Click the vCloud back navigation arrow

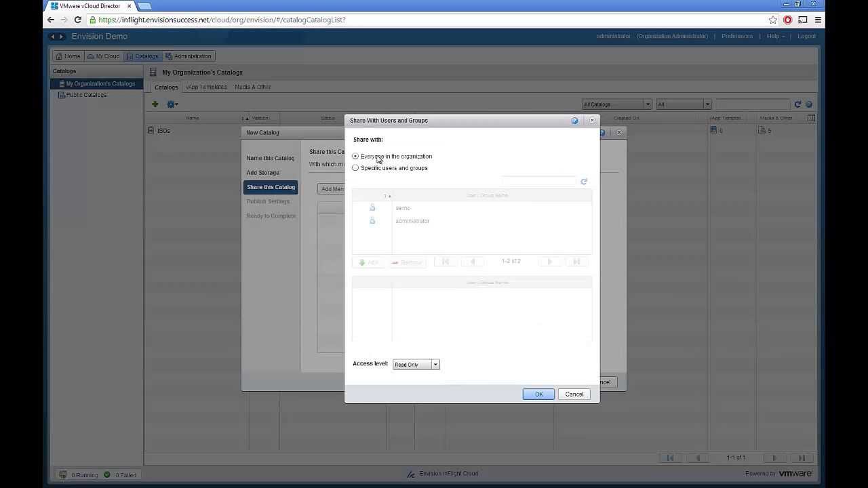(53, 37)
